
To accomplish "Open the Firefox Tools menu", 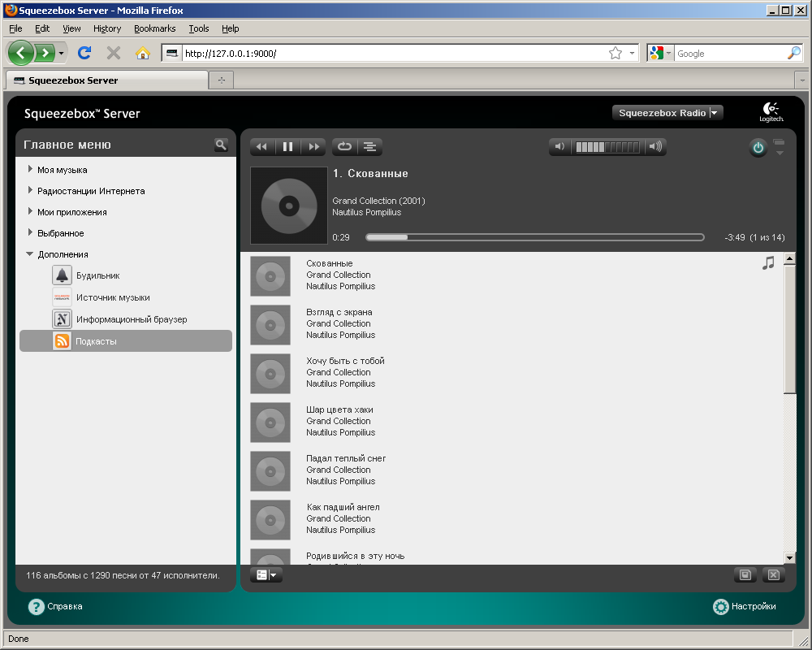I will 199,28.
